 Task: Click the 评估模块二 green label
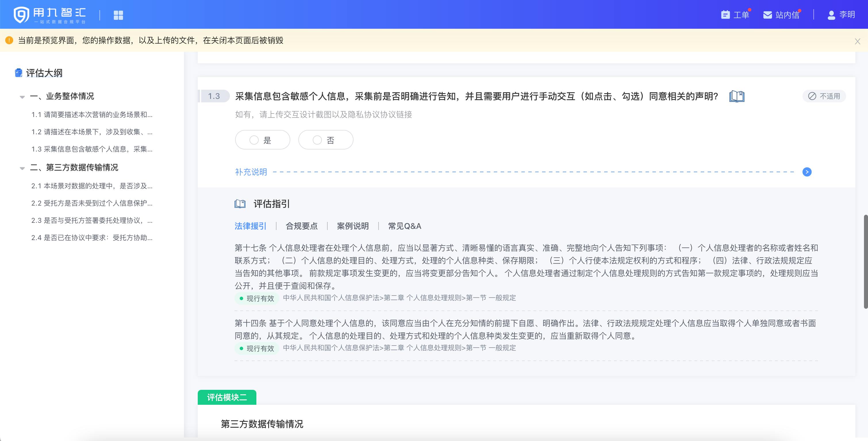pyautogui.click(x=227, y=397)
